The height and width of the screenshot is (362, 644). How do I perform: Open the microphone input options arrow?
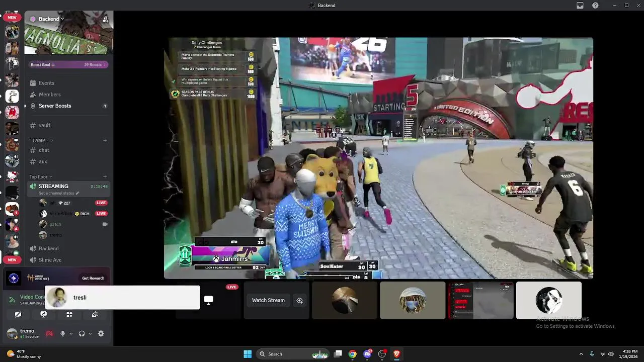point(70,333)
